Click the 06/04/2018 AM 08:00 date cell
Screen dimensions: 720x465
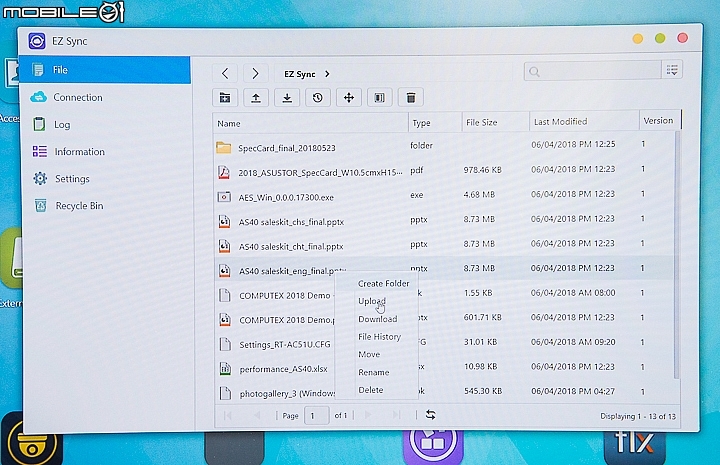click(x=573, y=293)
